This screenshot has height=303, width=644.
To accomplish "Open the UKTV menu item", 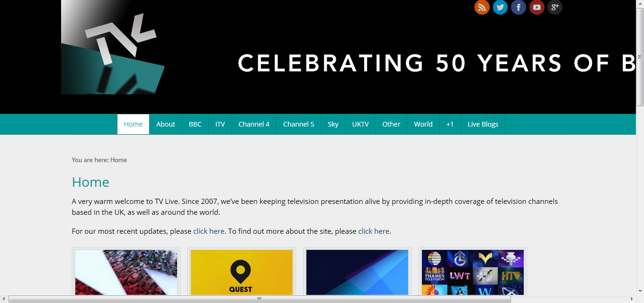I will [x=360, y=124].
